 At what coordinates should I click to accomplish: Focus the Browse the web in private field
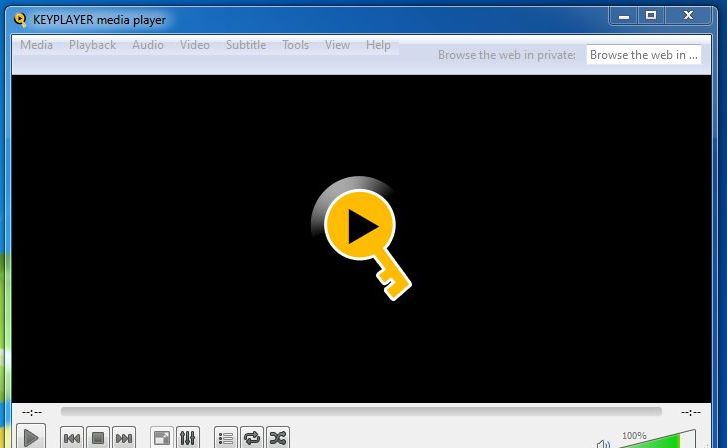coord(644,55)
